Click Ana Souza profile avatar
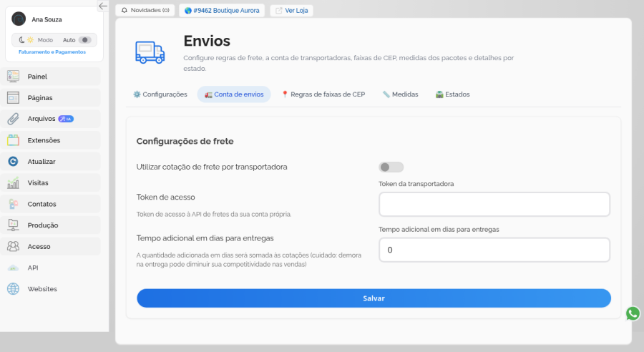Viewport: 644px width, 352px height. (19, 19)
